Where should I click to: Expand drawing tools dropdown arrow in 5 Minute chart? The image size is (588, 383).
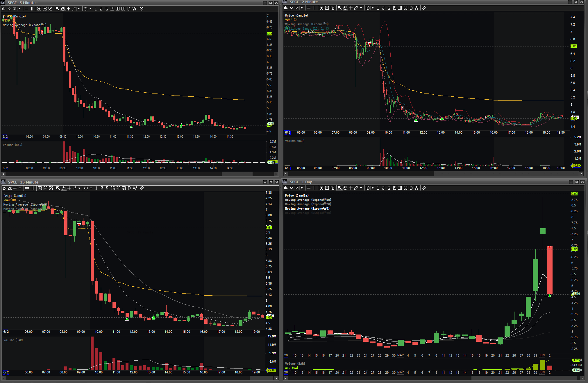tap(79, 9)
